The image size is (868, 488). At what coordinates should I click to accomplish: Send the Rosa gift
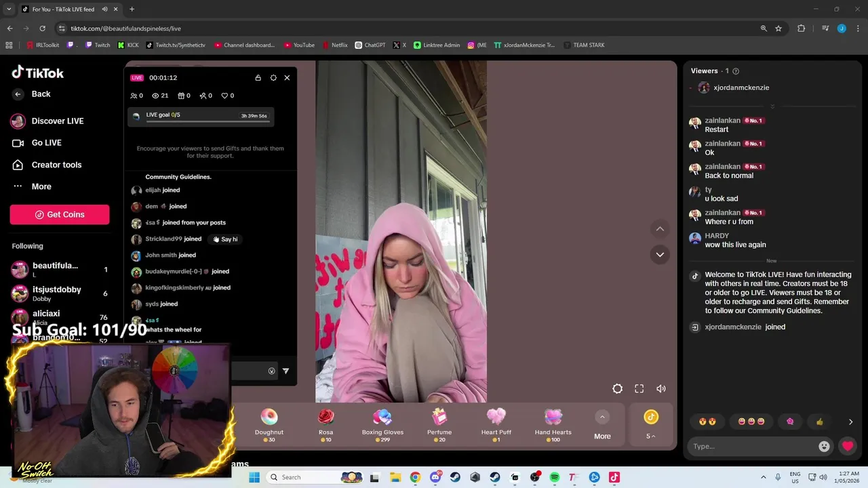pyautogui.click(x=326, y=426)
